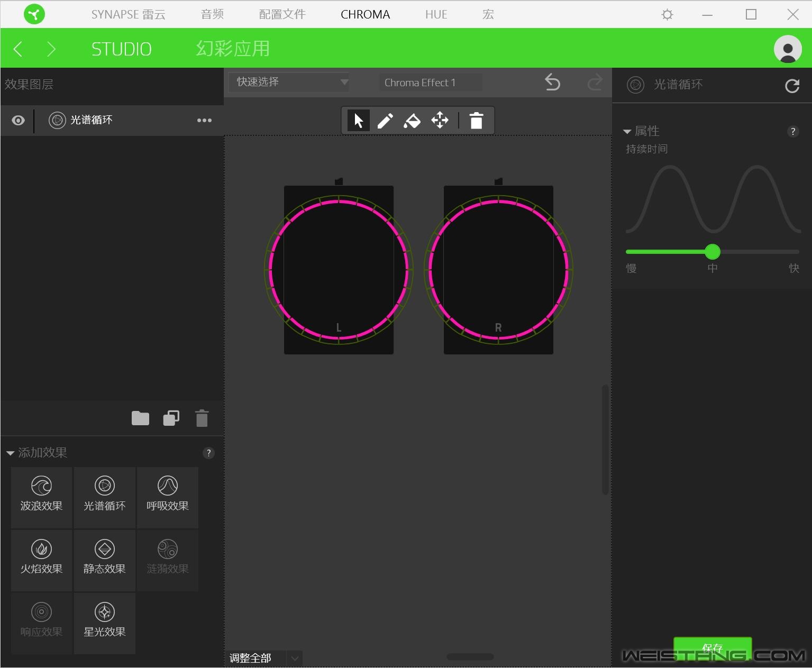Switch to CHROMA tab
The image size is (812, 668).
click(365, 14)
